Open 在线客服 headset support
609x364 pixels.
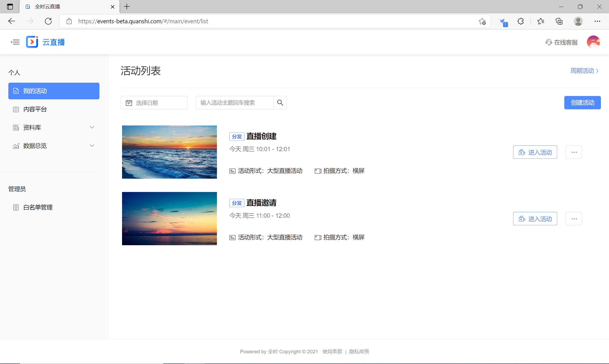click(561, 43)
